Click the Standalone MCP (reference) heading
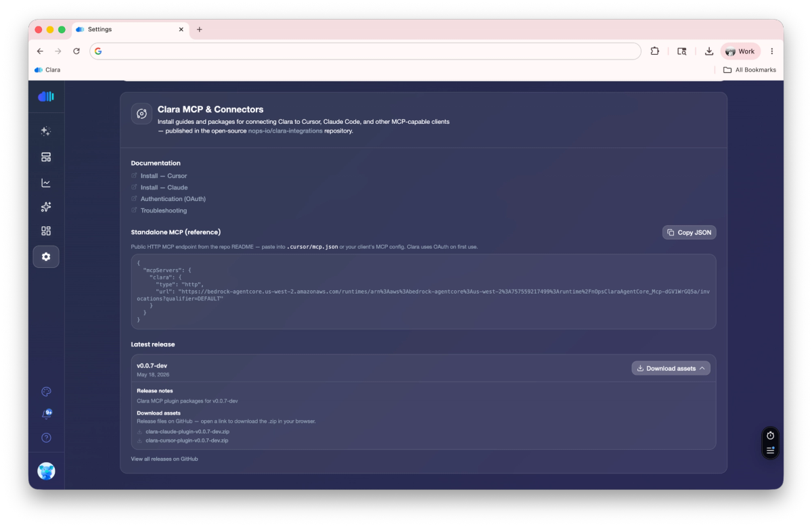This screenshot has width=812, height=527. tap(176, 232)
